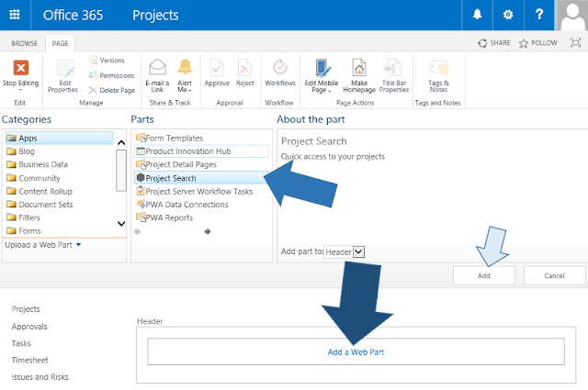Select the Forms category
The height and width of the screenshot is (390, 588).
[x=24, y=230]
